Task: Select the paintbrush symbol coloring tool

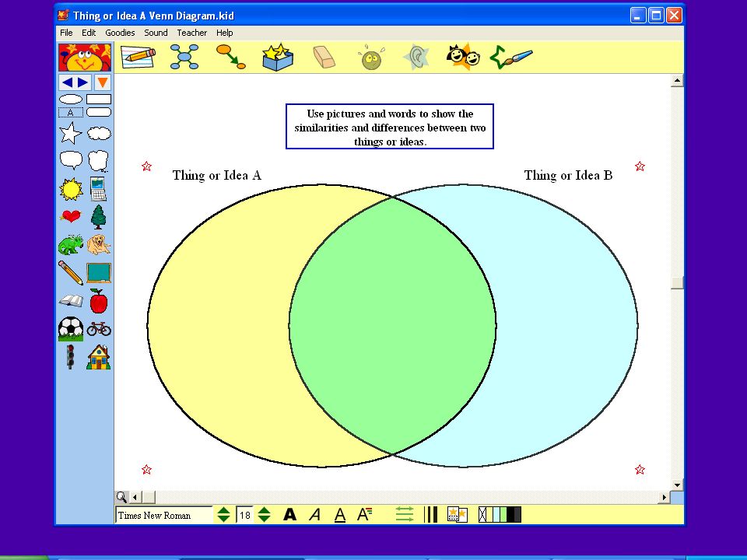Action: click(510, 57)
